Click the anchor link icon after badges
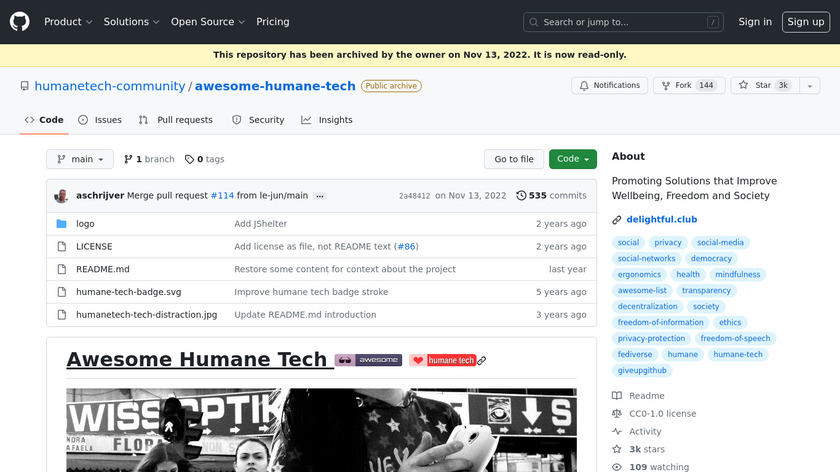This screenshot has height=472, width=840. [x=482, y=361]
